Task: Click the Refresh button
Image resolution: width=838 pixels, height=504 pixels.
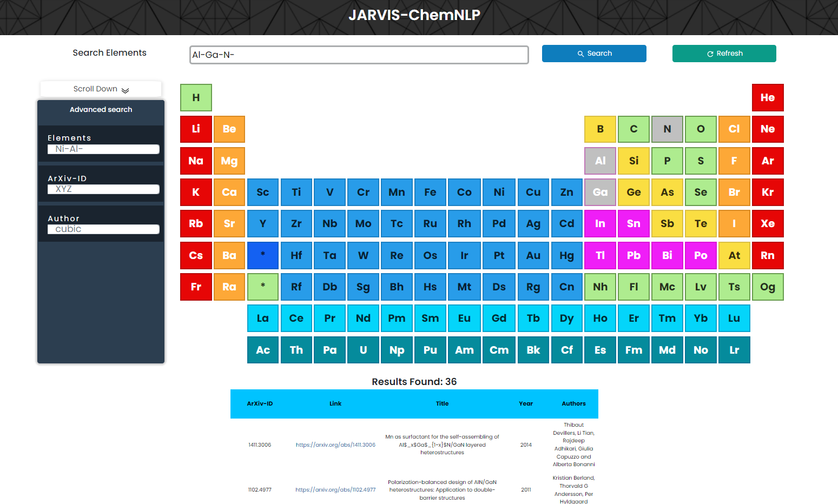Action: pos(724,54)
